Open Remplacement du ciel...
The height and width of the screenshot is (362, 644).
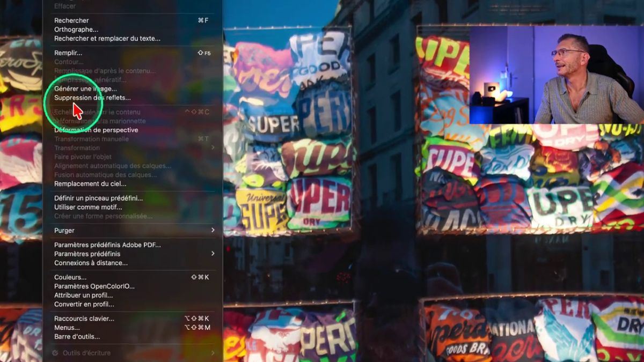[90, 183]
